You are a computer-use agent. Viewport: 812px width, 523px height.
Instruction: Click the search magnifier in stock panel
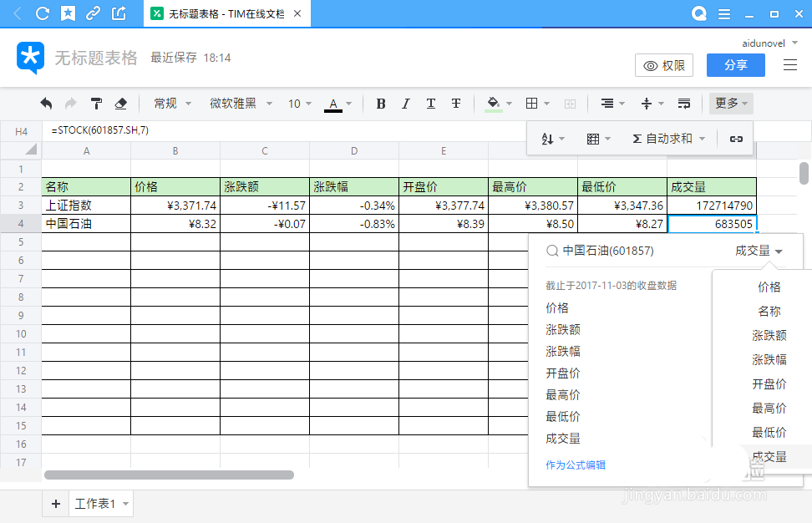(x=552, y=251)
